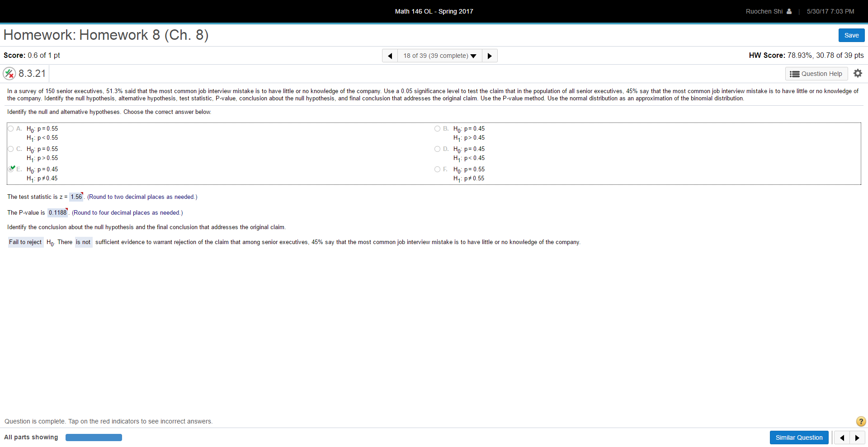The height and width of the screenshot is (447, 868).
Task: Go to previous question with the left arrow
Action: click(x=390, y=56)
